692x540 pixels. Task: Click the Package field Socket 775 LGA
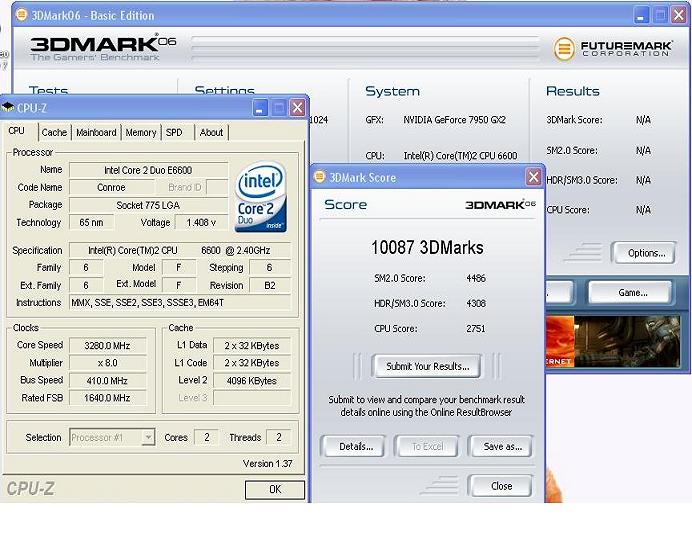pos(148,205)
